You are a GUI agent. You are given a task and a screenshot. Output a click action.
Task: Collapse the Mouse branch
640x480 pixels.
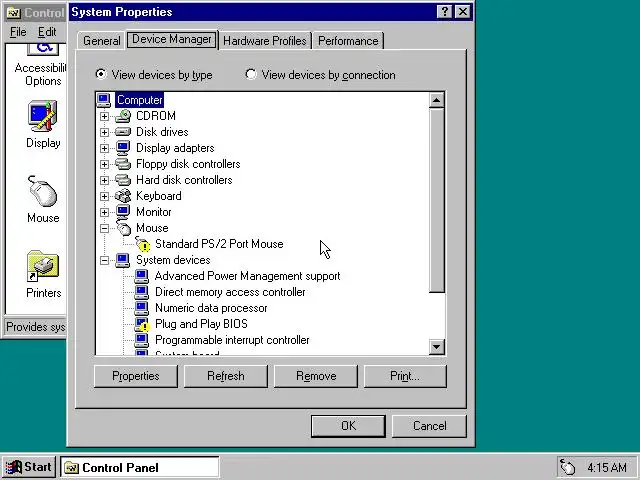click(104, 228)
